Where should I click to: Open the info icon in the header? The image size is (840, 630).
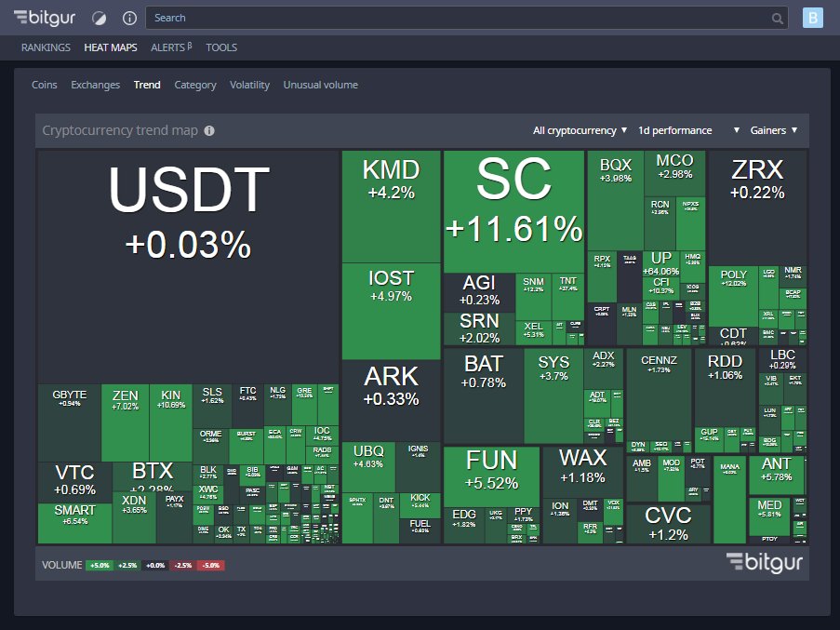tap(129, 19)
